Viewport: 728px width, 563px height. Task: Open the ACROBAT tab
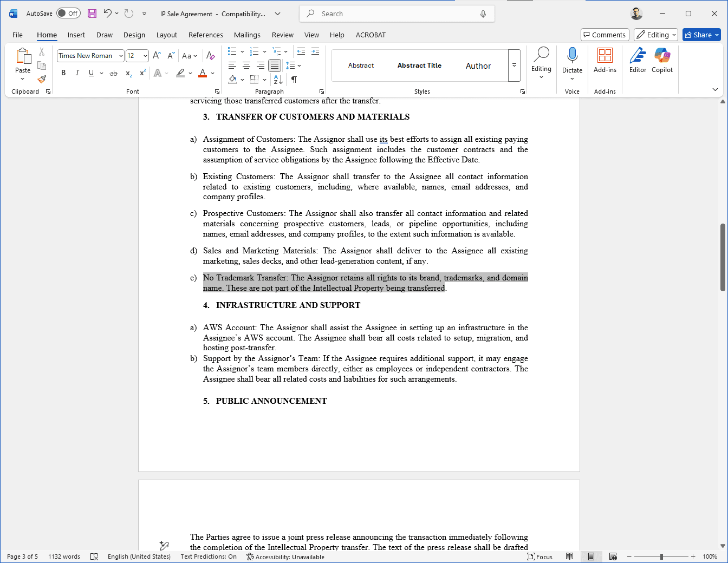click(370, 35)
